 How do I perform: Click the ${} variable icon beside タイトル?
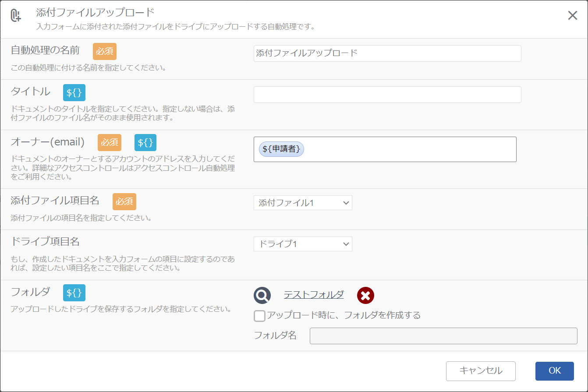tap(74, 92)
